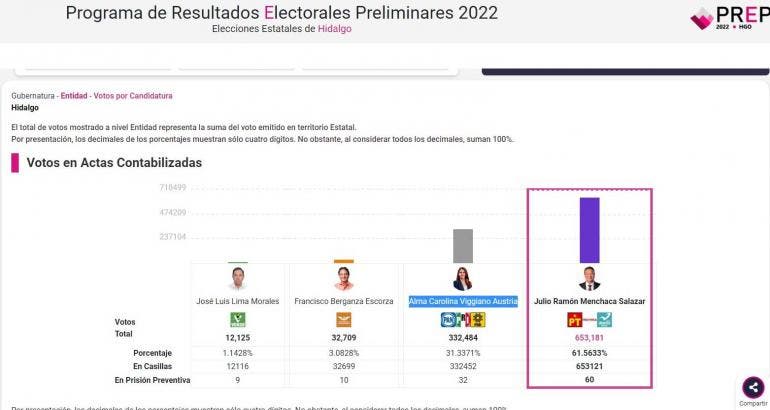Click the purple Menchaca vote bar
The width and height of the screenshot is (770, 410).
tap(589, 230)
